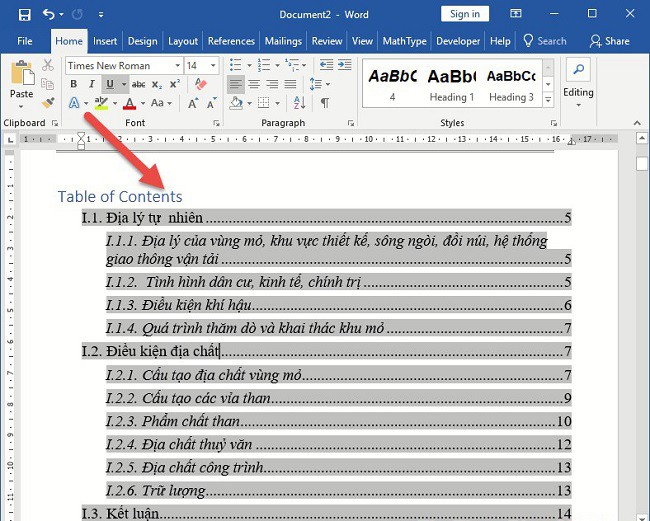Go to the References tab
Viewport: 650px width, 521px height.
[231, 41]
